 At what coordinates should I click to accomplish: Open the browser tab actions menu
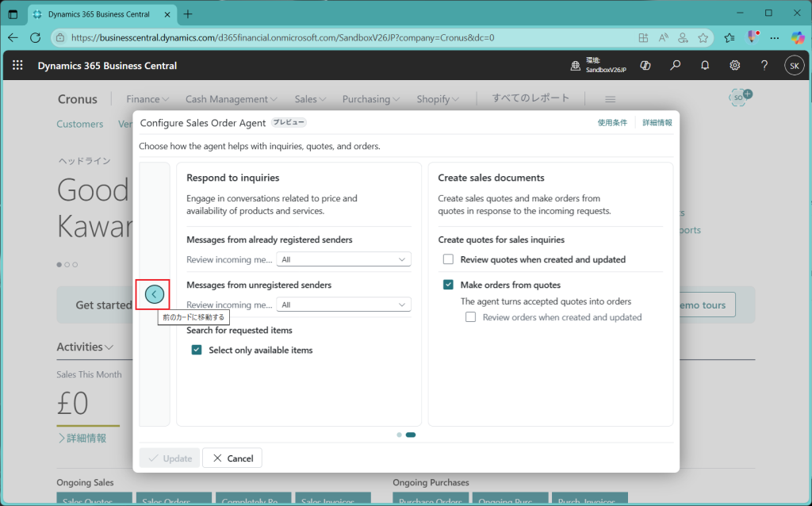13,14
